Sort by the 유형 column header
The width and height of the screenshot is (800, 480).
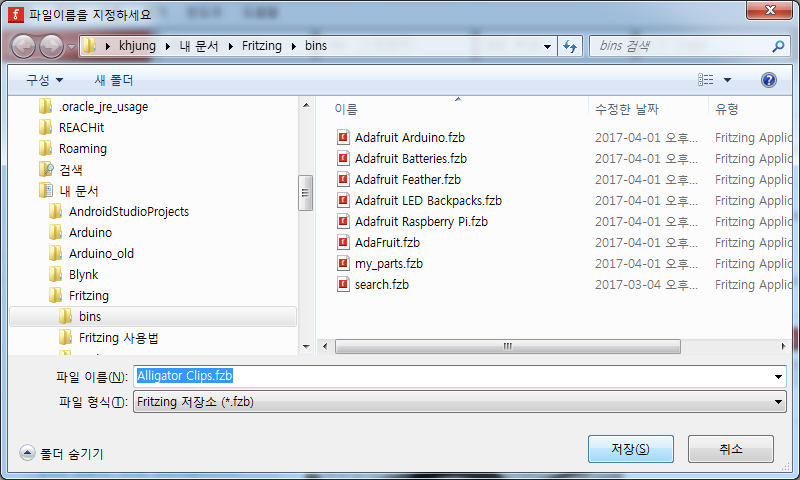727,109
